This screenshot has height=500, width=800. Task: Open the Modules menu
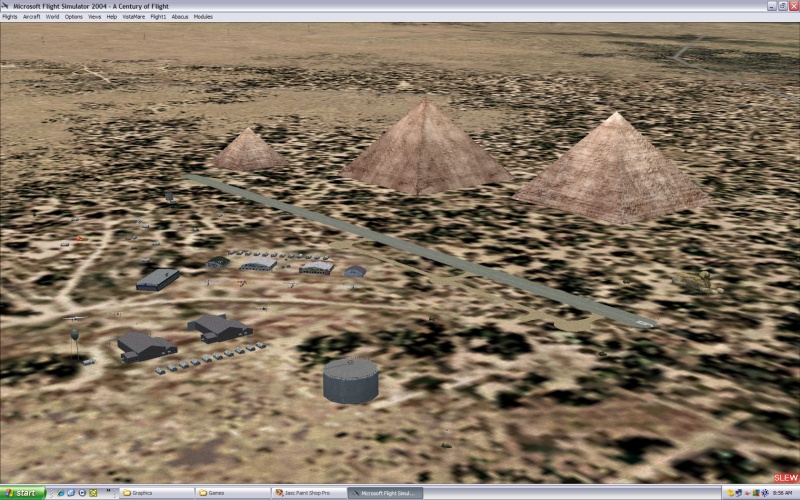coord(203,17)
